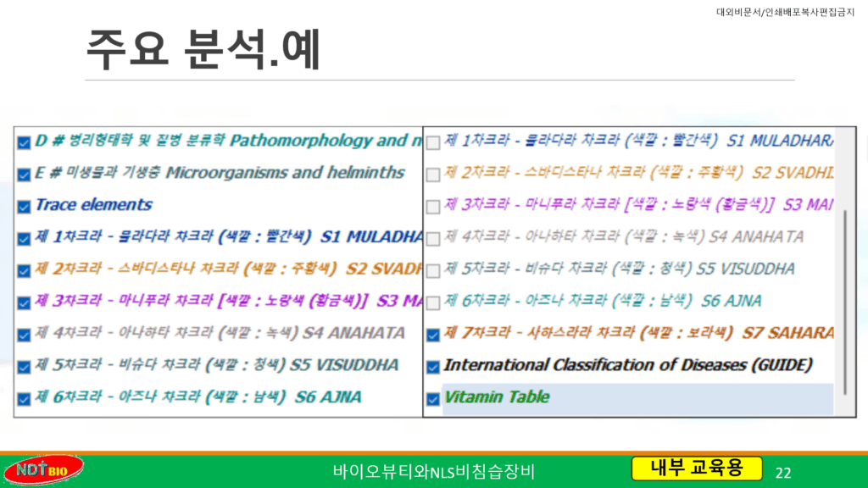Uncheck the S7 SAHASRARA chakra checkbox

coord(433,334)
